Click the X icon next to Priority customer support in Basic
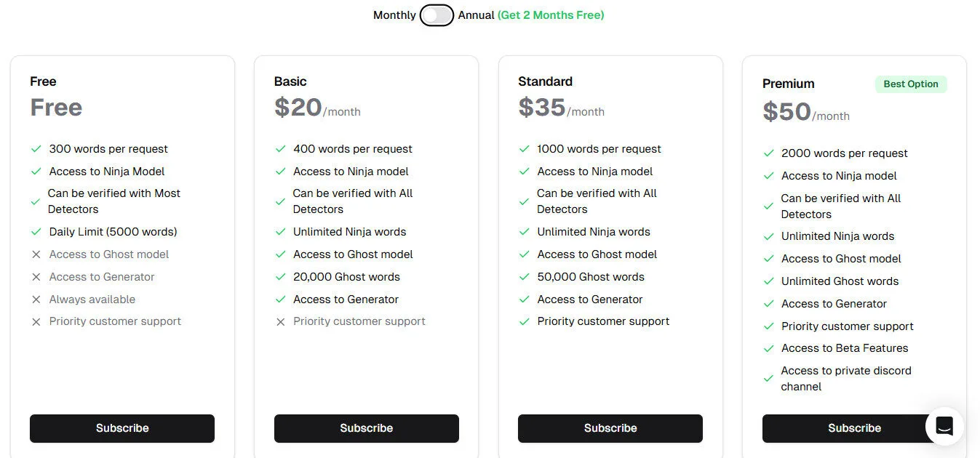The height and width of the screenshot is (458, 980). point(280,321)
